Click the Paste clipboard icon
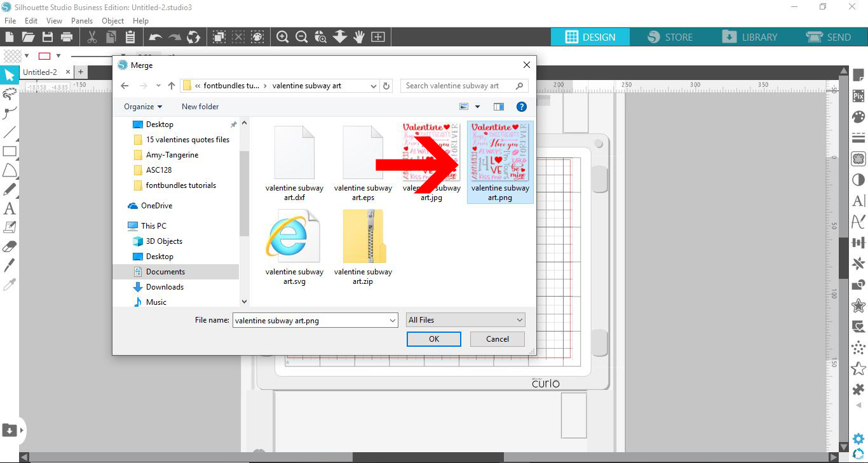This screenshot has width=868, height=463. pos(130,37)
